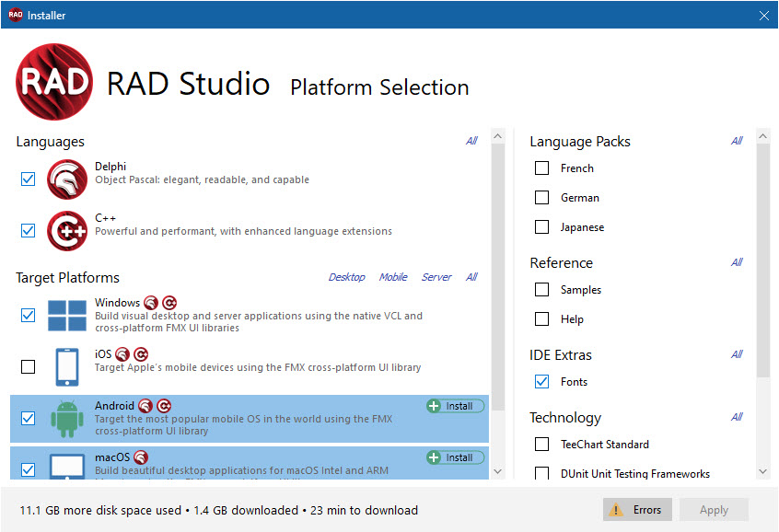Click the Windows platform description text

pos(259,322)
